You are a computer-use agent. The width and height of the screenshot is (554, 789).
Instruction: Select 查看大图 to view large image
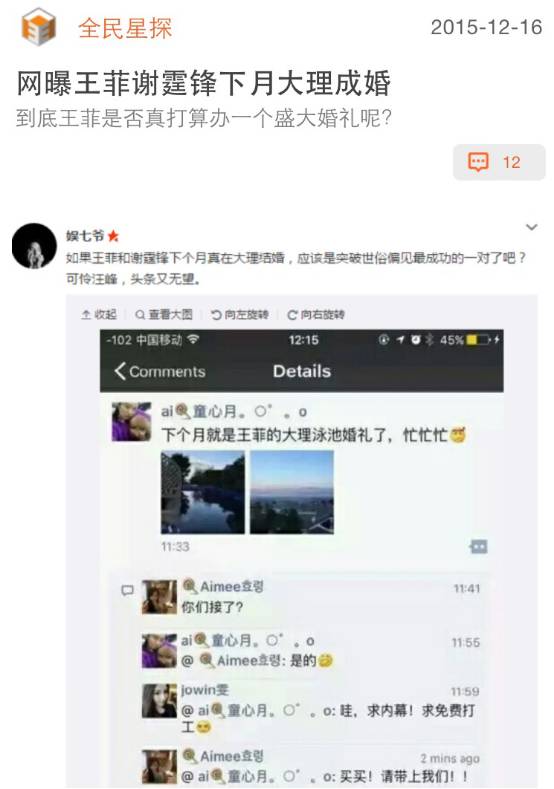pos(164,314)
